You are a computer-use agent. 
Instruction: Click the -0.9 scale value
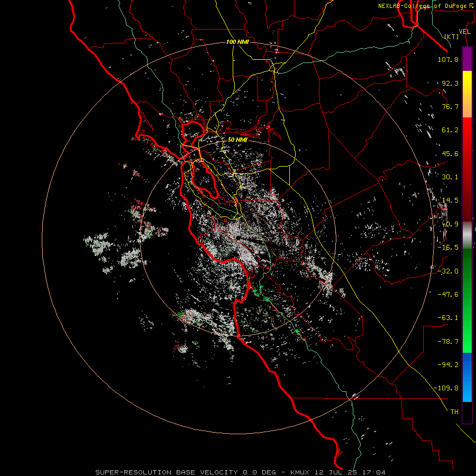click(x=450, y=224)
